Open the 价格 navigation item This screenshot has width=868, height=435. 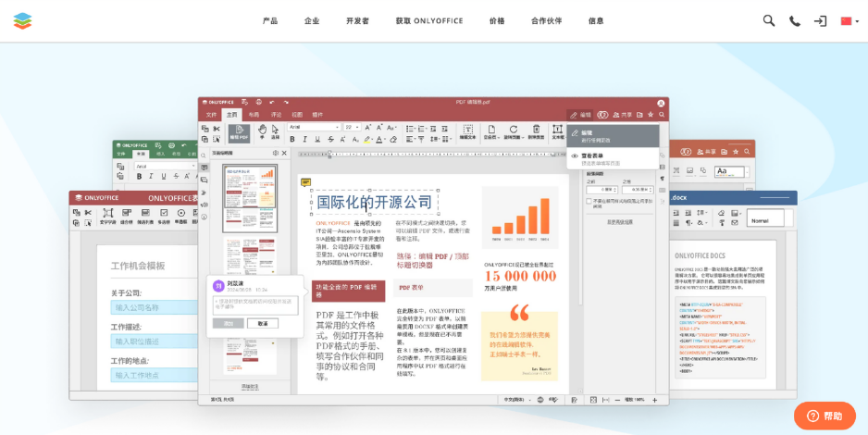(497, 21)
